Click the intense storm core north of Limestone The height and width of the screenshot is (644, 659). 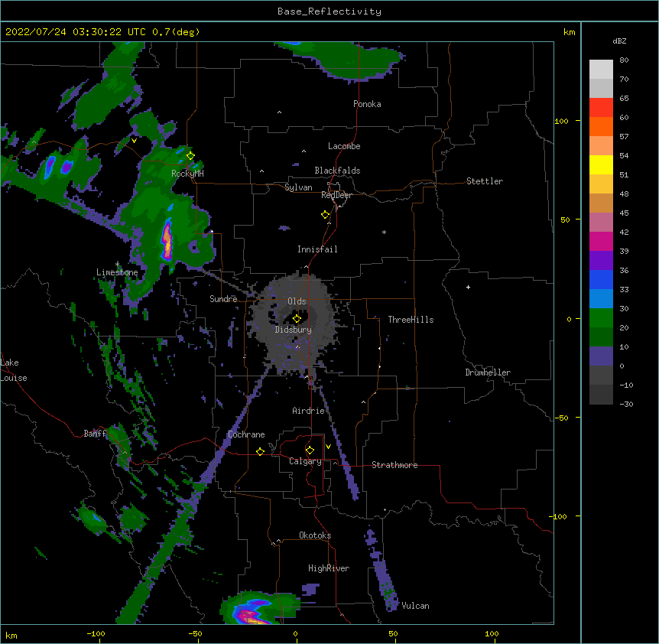167,240
